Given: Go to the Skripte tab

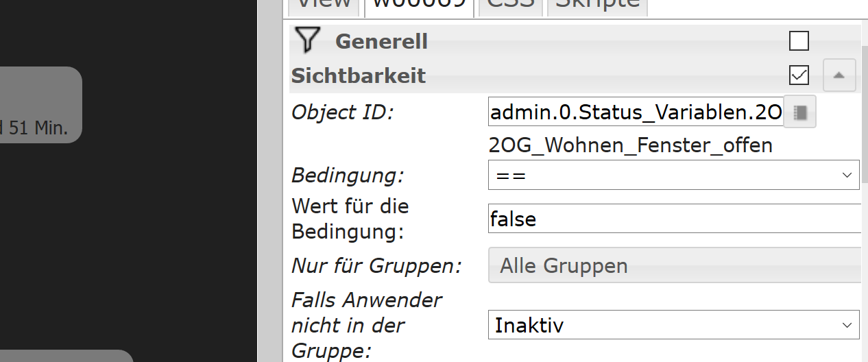Looking at the screenshot, I should coord(596,3).
